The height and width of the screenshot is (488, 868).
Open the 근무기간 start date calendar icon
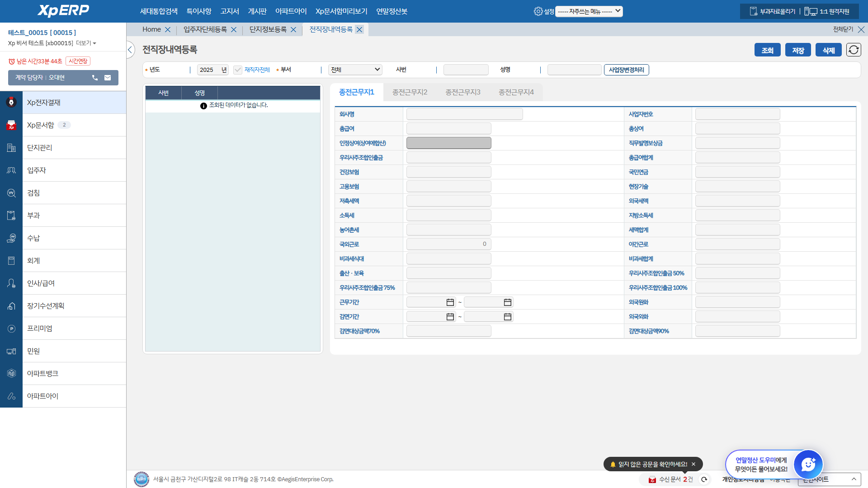450,302
